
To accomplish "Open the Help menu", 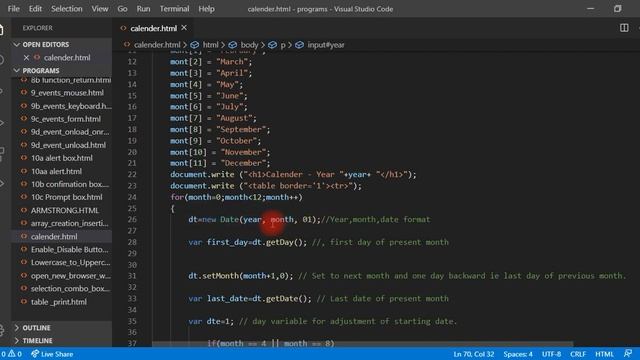I will (x=207, y=9).
